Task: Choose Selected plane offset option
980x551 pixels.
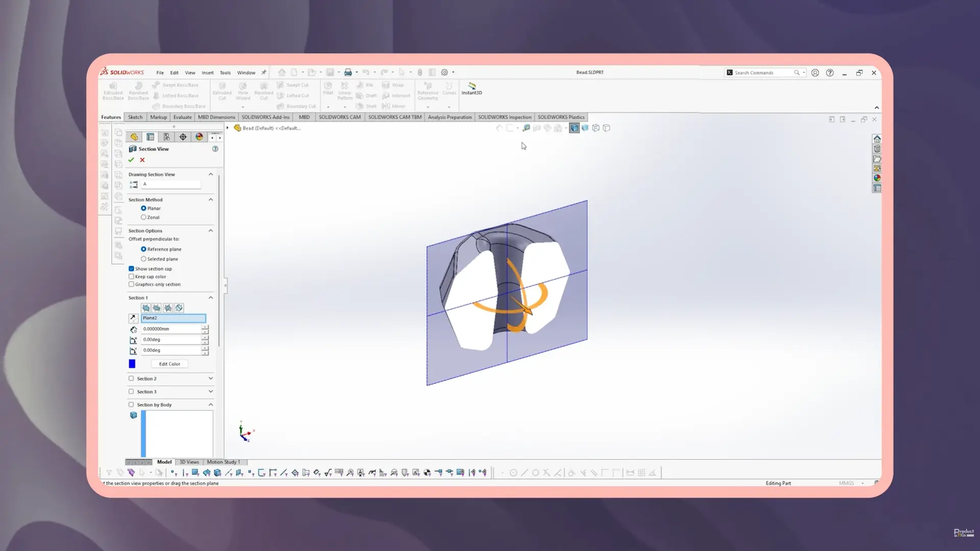Action: (144, 259)
